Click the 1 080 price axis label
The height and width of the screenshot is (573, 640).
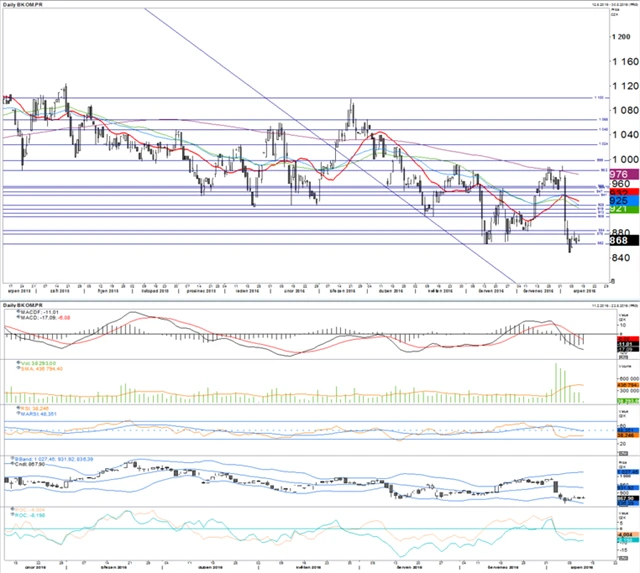click(x=625, y=110)
